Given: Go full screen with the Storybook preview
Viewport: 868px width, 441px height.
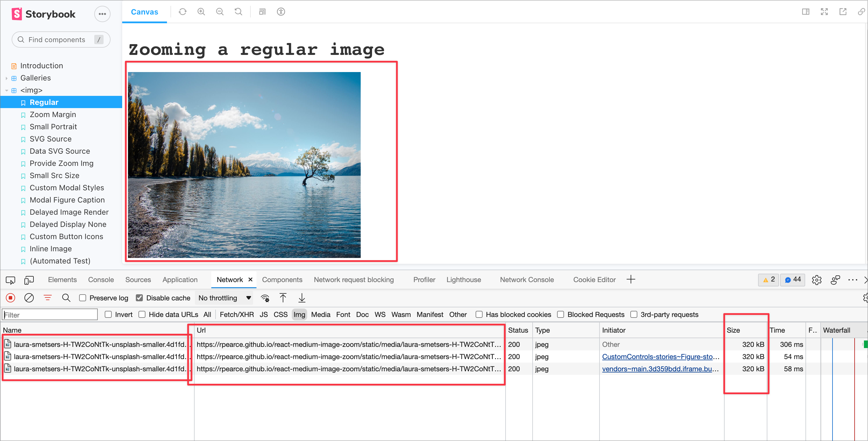Looking at the screenshot, I should pos(824,11).
